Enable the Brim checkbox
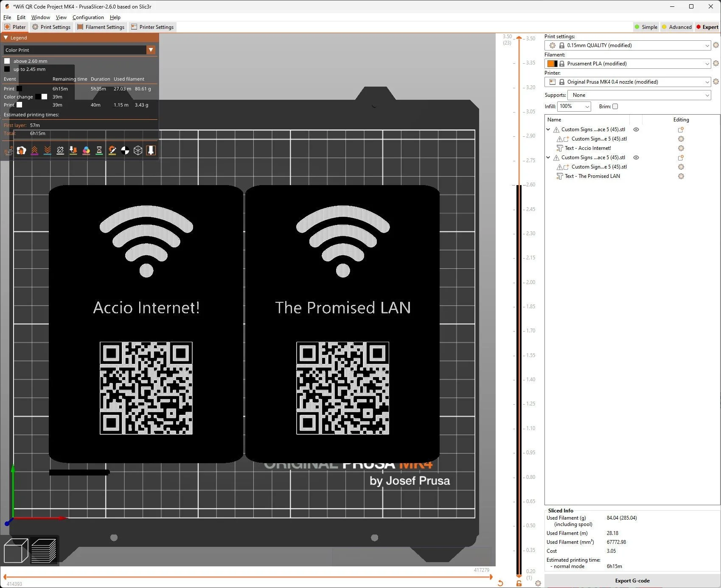This screenshot has width=721, height=588. (x=615, y=107)
